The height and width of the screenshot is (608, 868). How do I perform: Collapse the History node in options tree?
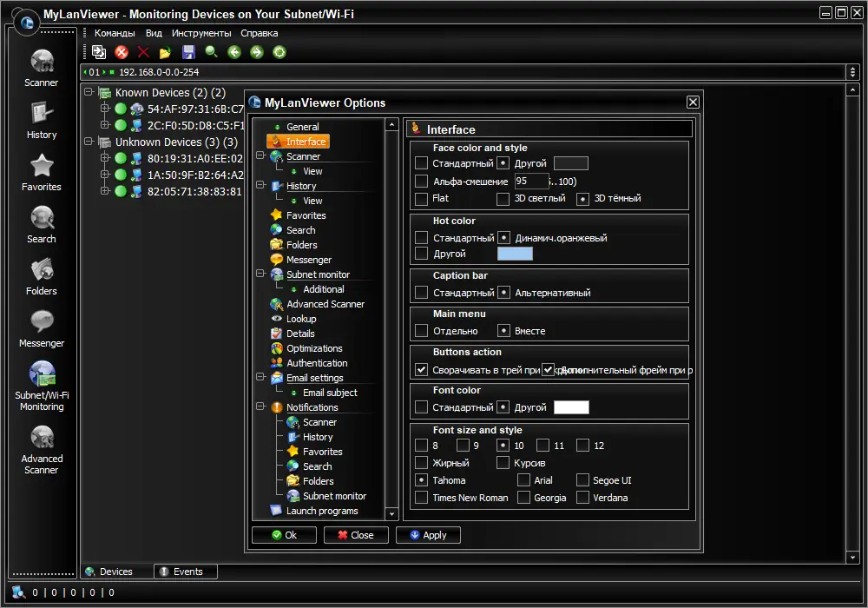tap(260, 185)
